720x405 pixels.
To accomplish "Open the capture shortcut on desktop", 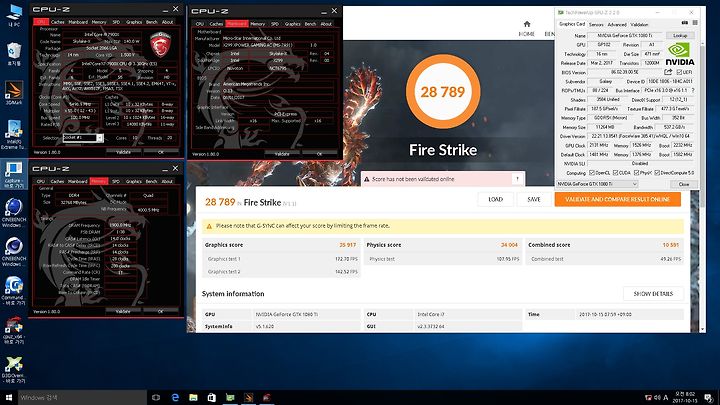I will [x=14, y=174].
